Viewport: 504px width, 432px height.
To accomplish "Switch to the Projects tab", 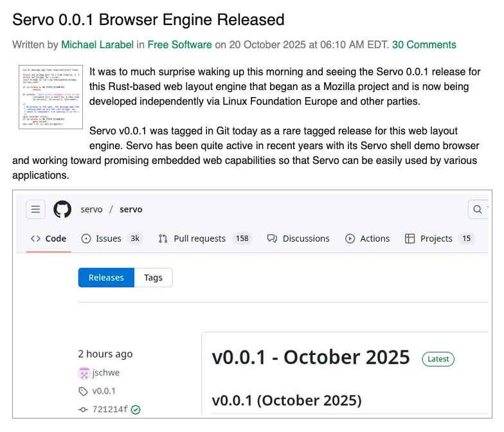I will click(x=440, y=239).
